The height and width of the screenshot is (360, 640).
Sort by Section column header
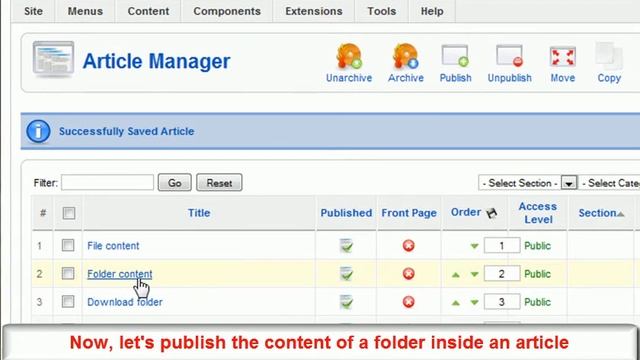598,213
